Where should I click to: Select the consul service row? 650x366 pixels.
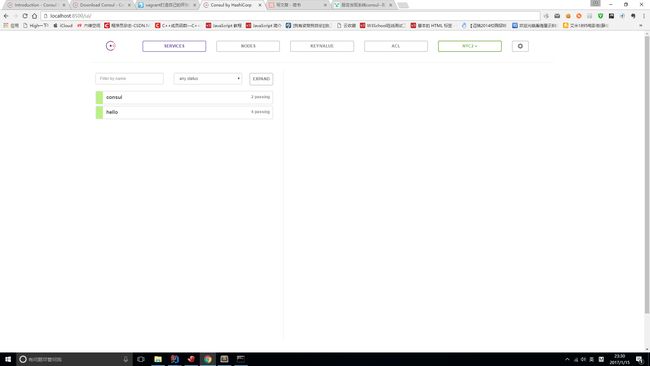pos(184,97)
